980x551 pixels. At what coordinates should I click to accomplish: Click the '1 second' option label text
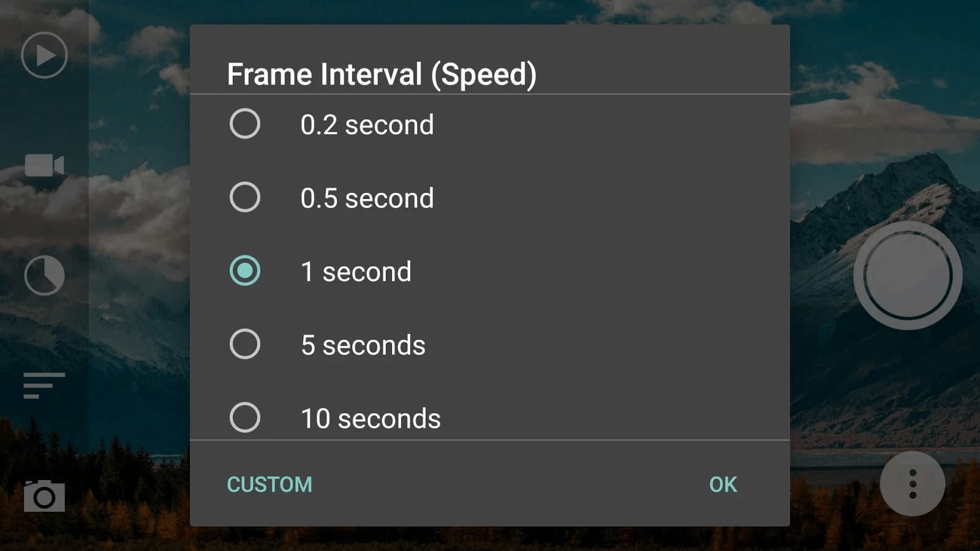pyautogui.click(x=355, y=271)
